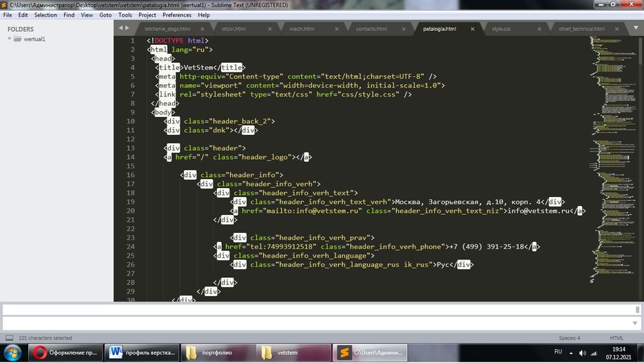The image size is (644, 363).
Task: Open the Help menu
Action: click(x=204, y=14)
